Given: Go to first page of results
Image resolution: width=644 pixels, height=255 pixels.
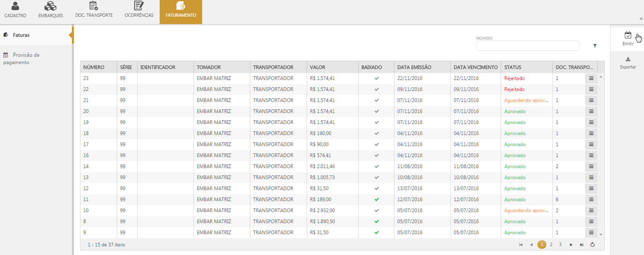Looking at the screenshot, I should tap(521, 245).
